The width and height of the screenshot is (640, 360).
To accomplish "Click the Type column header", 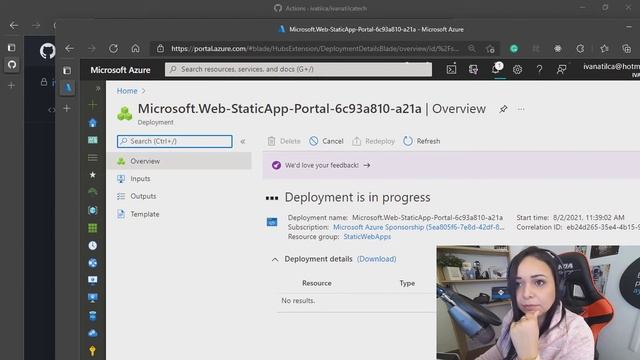I will (407, 283).
